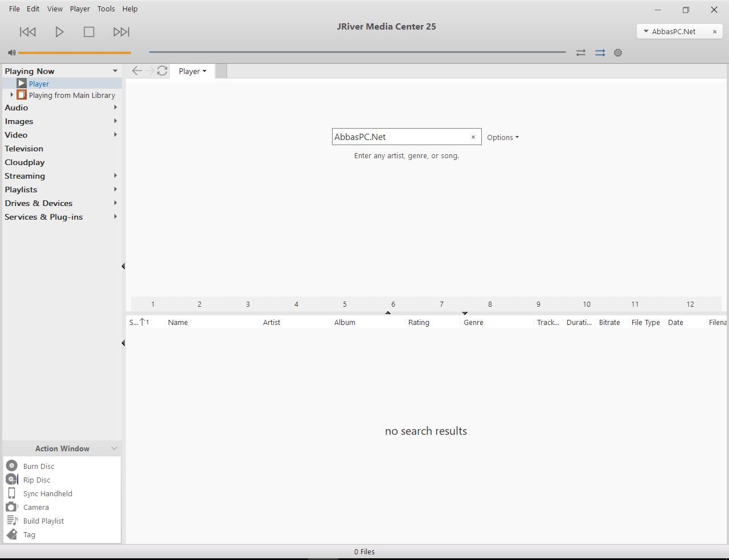
Task: Click the Burn Disc icon
Action: pyautogui.click(x=12, y=466)
